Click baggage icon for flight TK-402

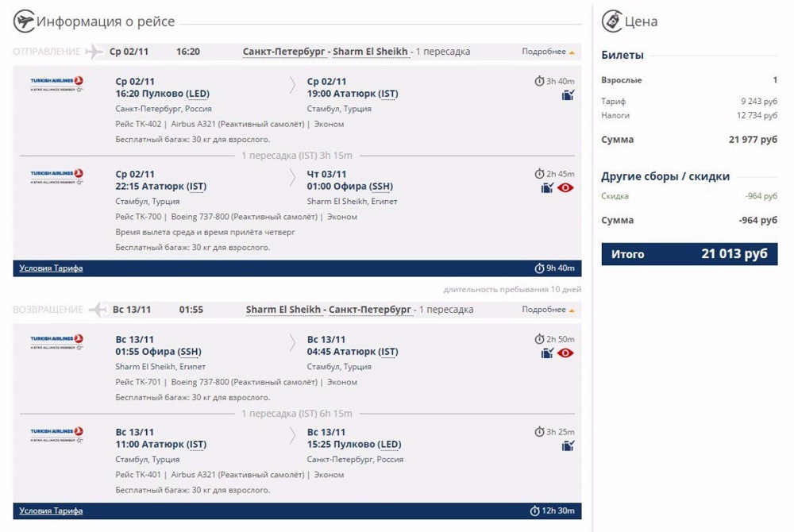(x=567, y=95)
